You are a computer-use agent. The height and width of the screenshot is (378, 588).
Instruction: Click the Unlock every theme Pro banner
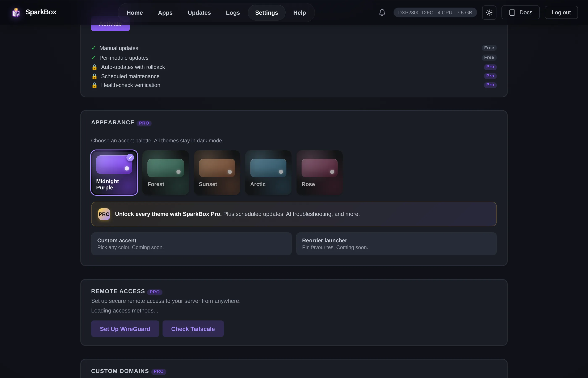[x=294, y=214]
